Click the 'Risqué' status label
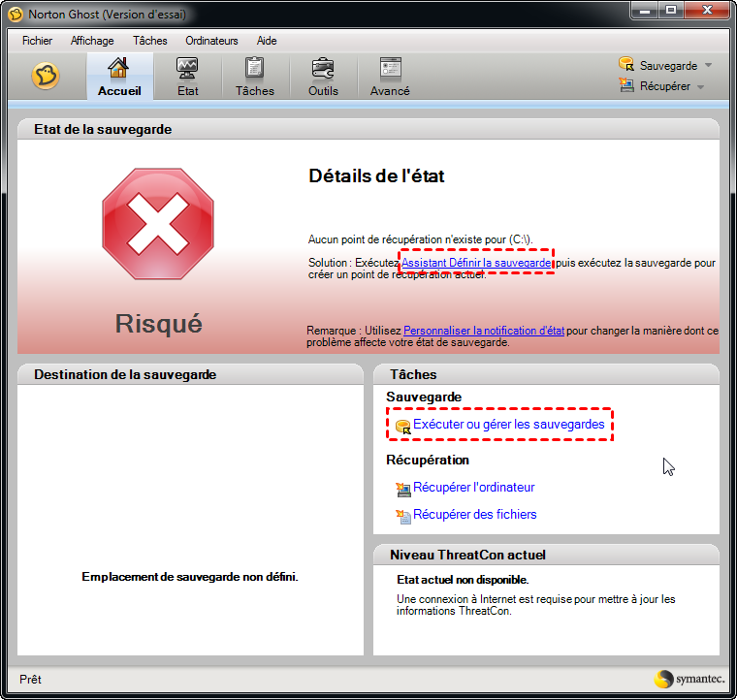This screenshot has height=700, width=737. point(158,324)
